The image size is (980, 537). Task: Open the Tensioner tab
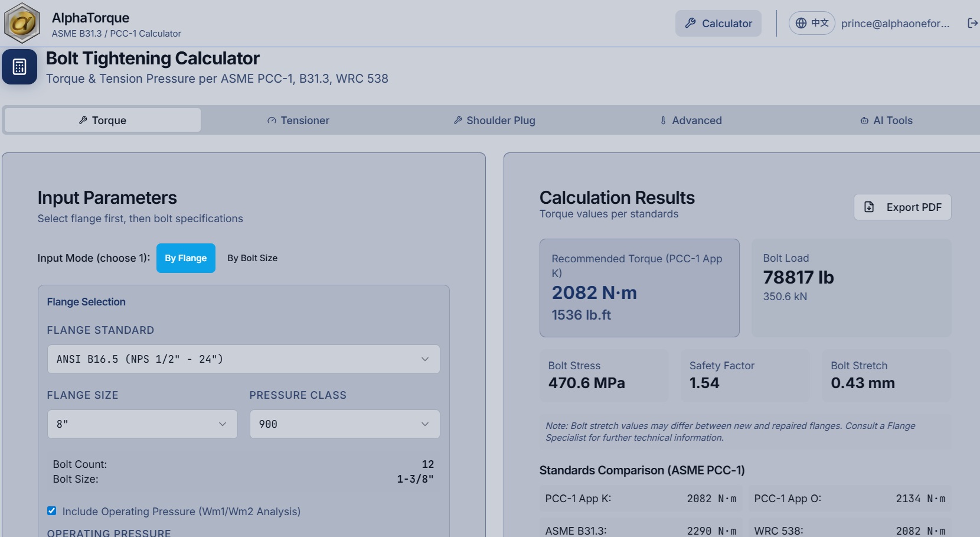click(x=298, y=120)
